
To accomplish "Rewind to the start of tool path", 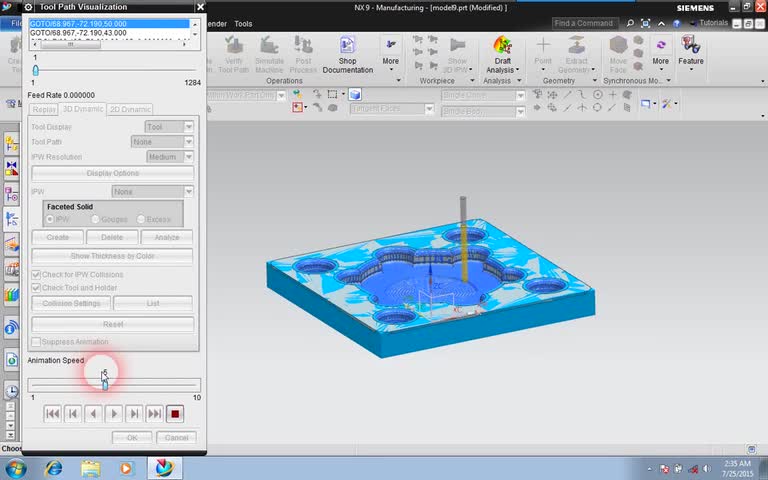I will [x=52, y=413].
